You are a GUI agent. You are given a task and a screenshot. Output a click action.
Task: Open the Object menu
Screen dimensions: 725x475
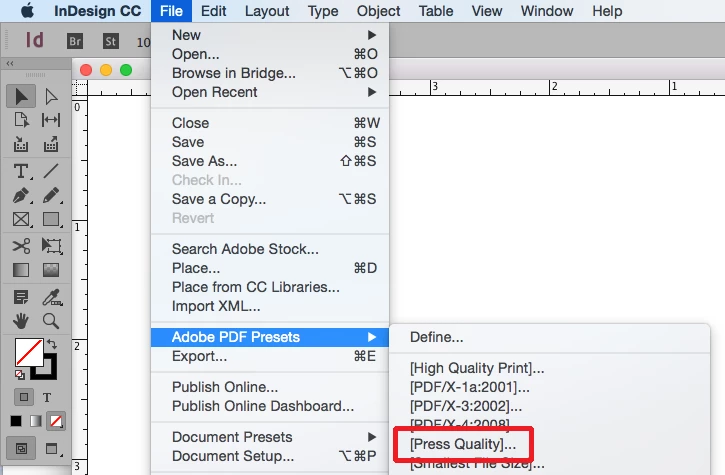(x=378, y=11)
